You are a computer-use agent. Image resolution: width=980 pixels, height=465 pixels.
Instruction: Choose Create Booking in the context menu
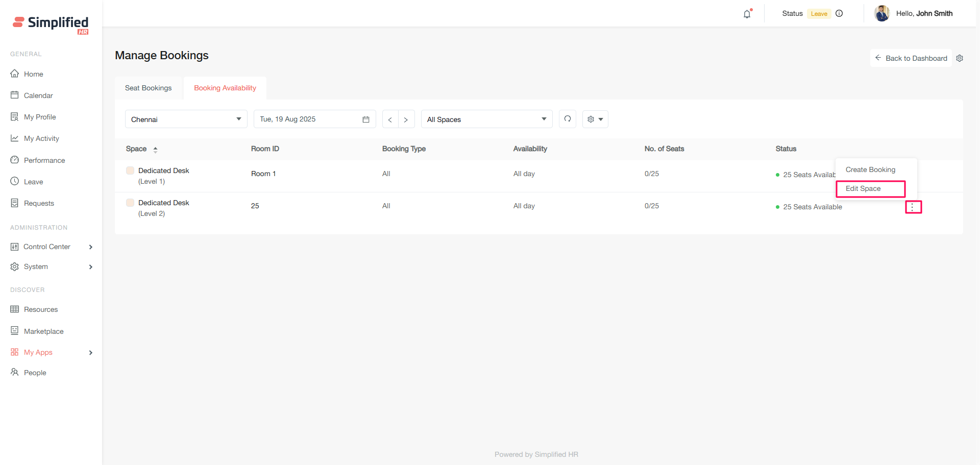tap(870, 169)
